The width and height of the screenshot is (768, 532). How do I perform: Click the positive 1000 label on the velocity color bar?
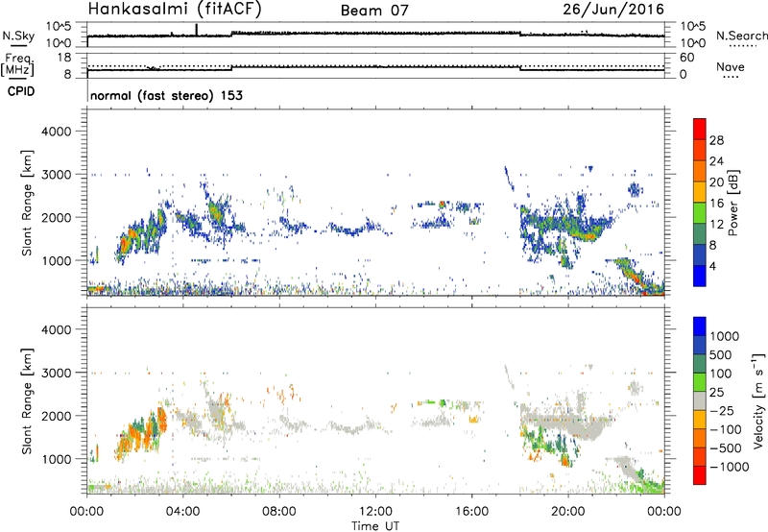tap(725, 336)
